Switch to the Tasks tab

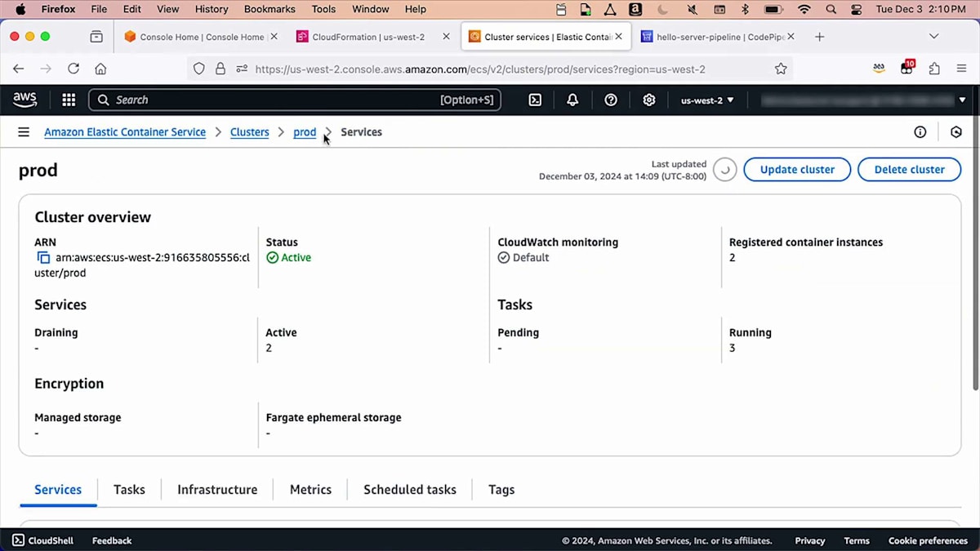(x=129, y=490)
